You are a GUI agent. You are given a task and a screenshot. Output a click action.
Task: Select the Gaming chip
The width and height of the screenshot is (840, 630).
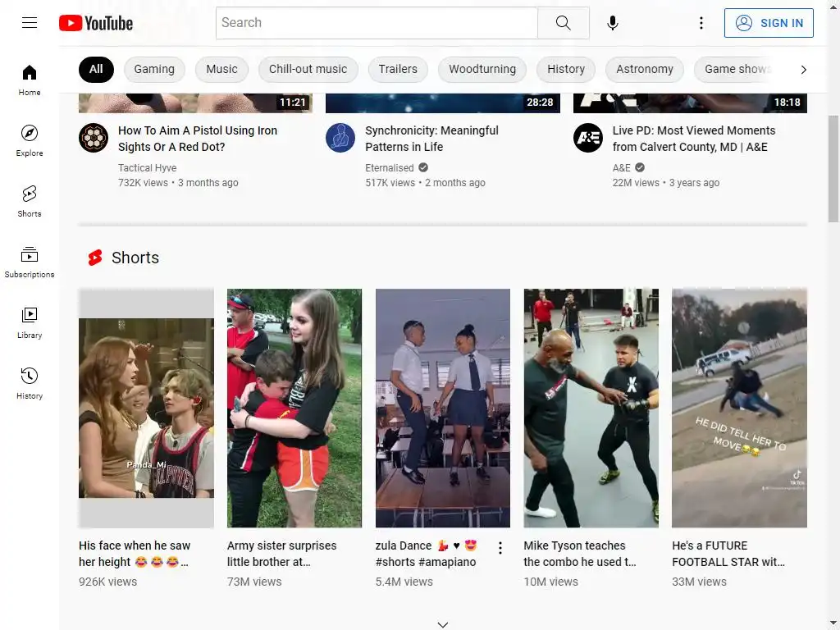(x=154, y=70)
